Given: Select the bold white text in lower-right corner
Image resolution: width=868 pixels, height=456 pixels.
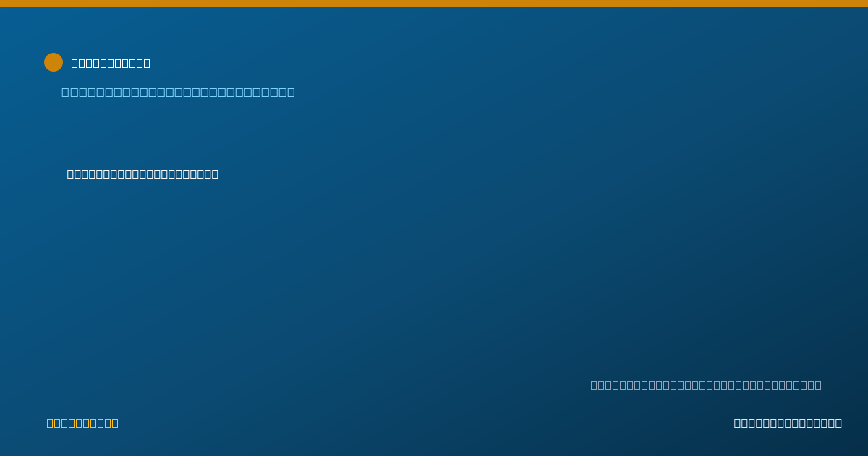Looking at the screenshot, I should tap(788, 423).
